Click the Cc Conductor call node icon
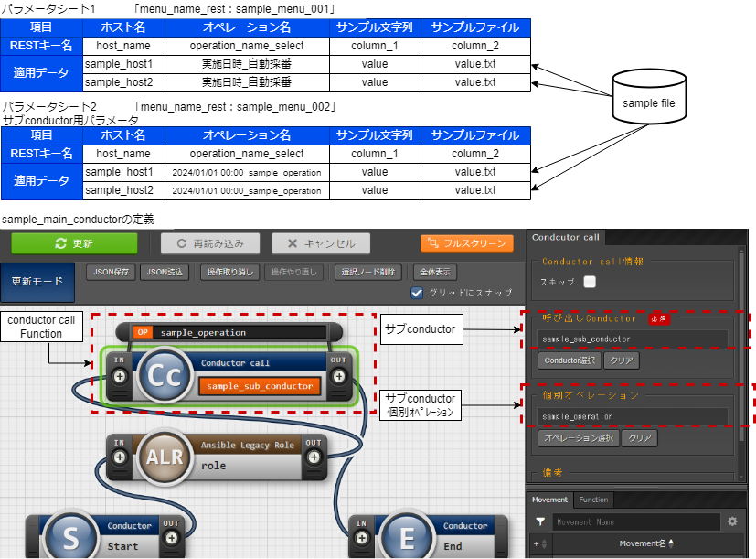 pyautogui.click(x=163, y=376)
